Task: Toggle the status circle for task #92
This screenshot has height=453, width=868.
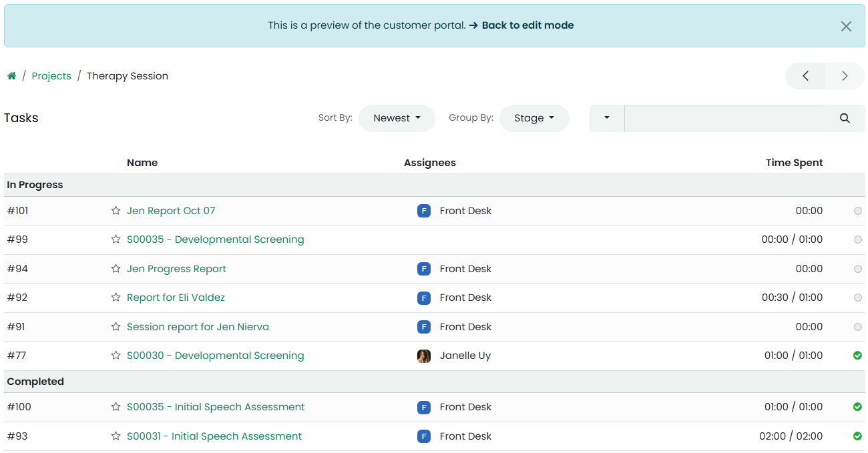Action: [x=858, y=298]
